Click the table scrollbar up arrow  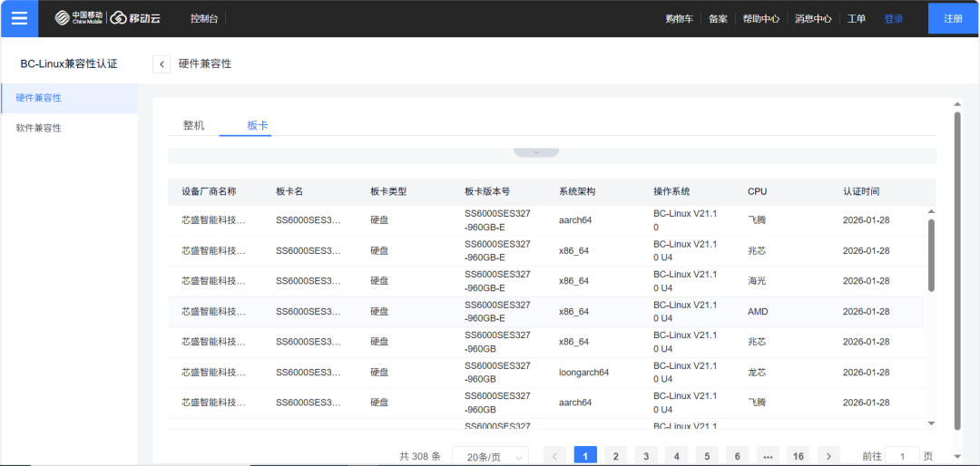tap(931, 212)
